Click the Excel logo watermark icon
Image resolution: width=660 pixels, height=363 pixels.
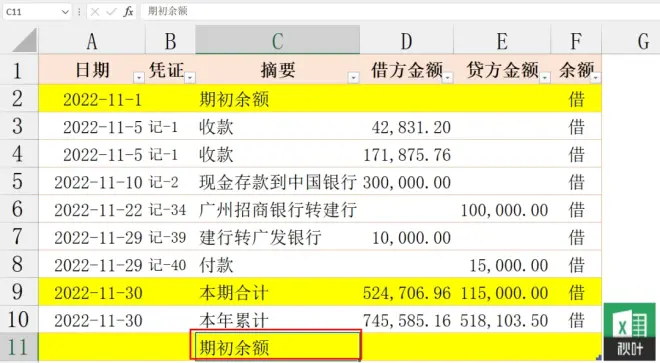[x=629, y=332]
